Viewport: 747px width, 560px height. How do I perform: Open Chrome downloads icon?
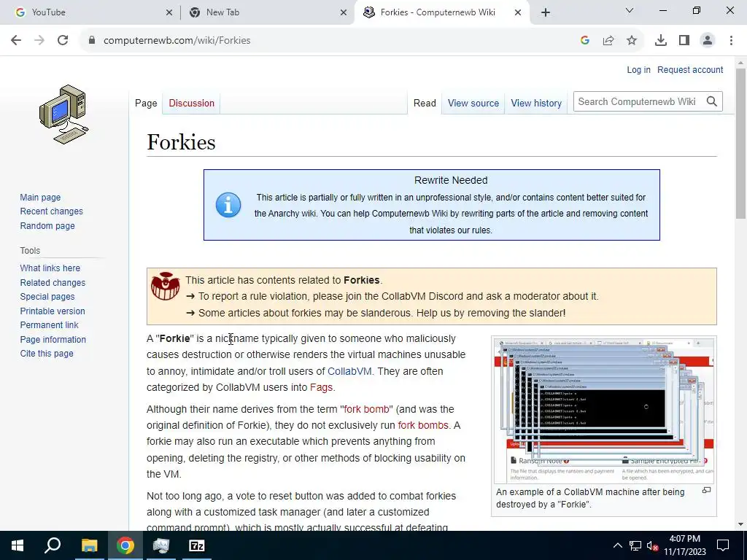(661, 41)
